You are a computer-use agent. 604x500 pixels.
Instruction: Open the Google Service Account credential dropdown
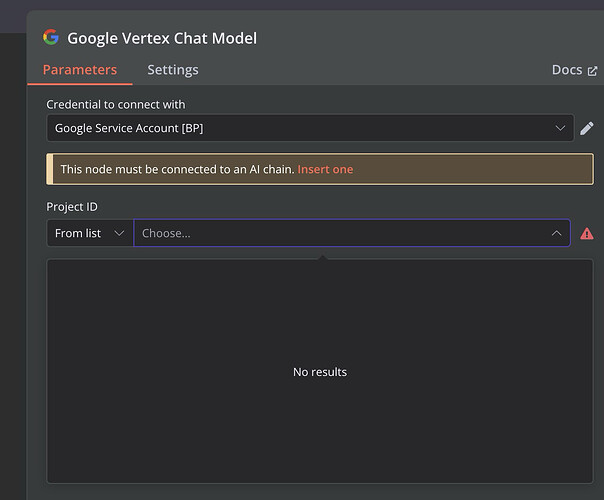click(310, 128)
